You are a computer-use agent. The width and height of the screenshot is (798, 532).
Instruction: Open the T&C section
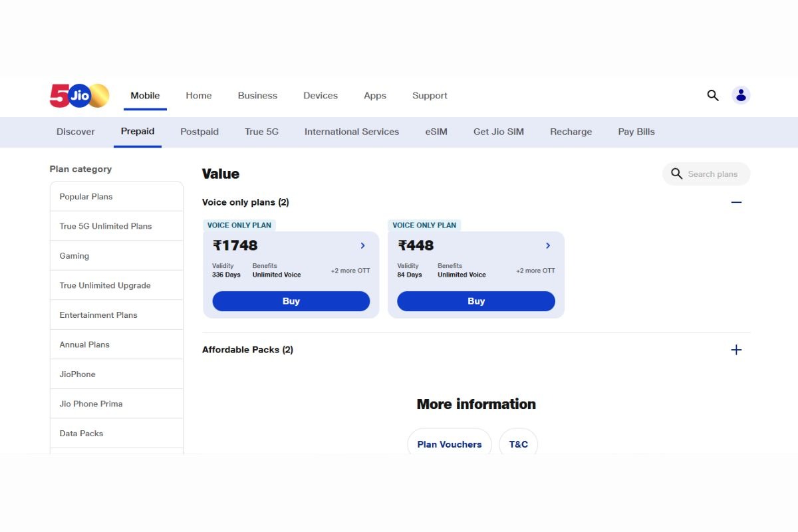point(518,444)
